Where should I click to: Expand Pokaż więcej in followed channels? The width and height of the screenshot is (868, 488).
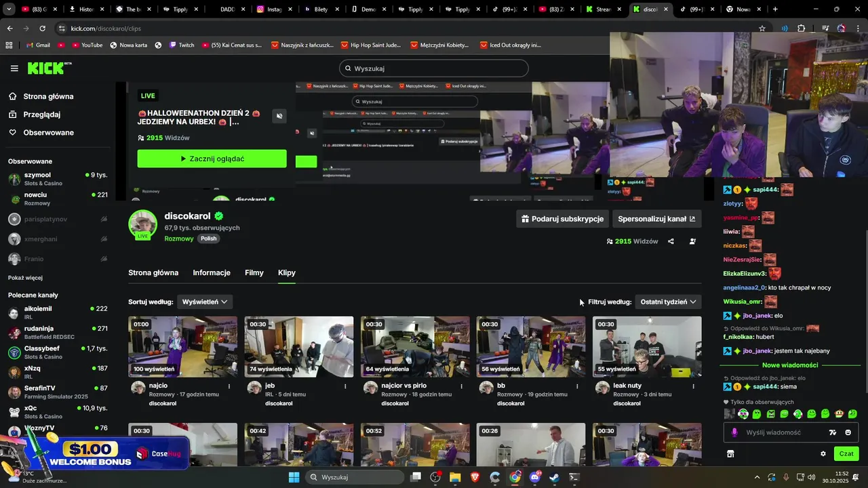click(x=25, y=278)
